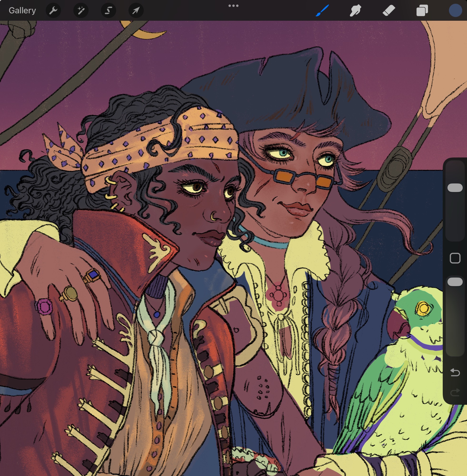Viewport: 467px width, 476px height.
Task: Open the Actions wrench menu
Action: tap(53, 10)
